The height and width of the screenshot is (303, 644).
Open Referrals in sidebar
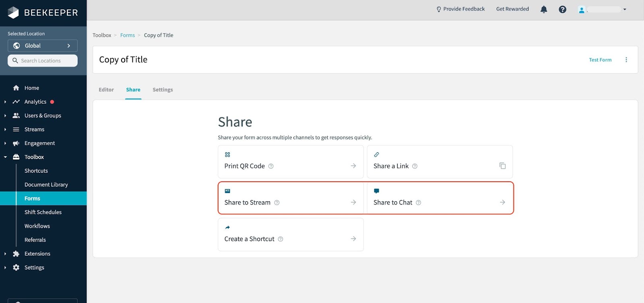[x=35, y=240]
